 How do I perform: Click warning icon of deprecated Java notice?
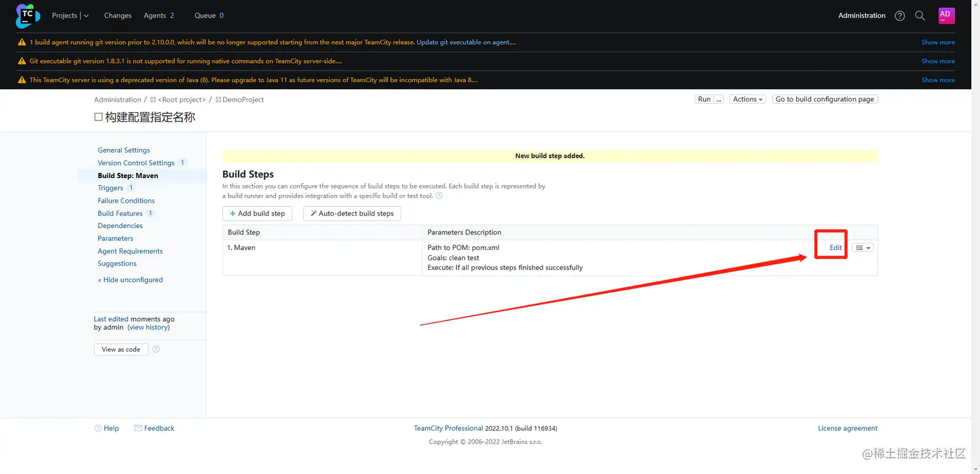click(22, 80)
